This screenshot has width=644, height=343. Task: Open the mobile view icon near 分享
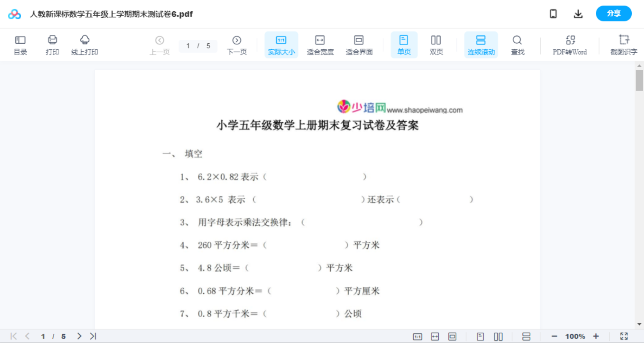pyautogui.click(x=553, y=13)
